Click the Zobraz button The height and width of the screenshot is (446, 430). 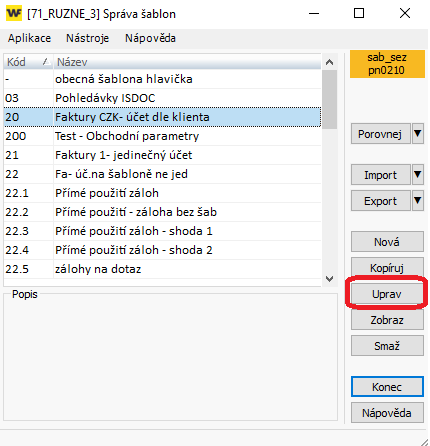pyautogui.click(x=387, y=320)
